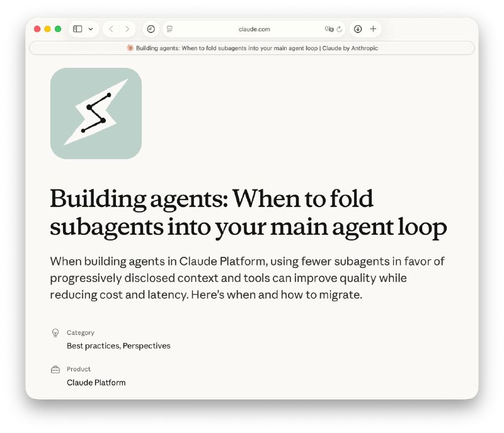Click the Claude favicon in the tab
This screenshot has height=433, width=504.
(130, 48)
